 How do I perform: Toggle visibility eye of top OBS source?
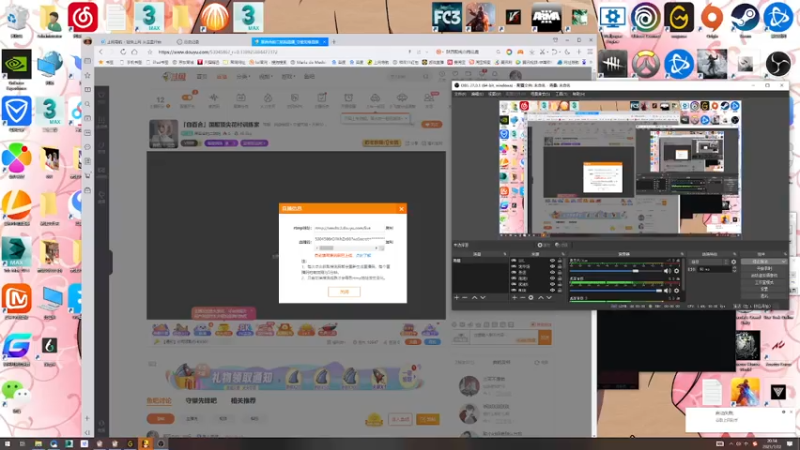pos(552,261)
